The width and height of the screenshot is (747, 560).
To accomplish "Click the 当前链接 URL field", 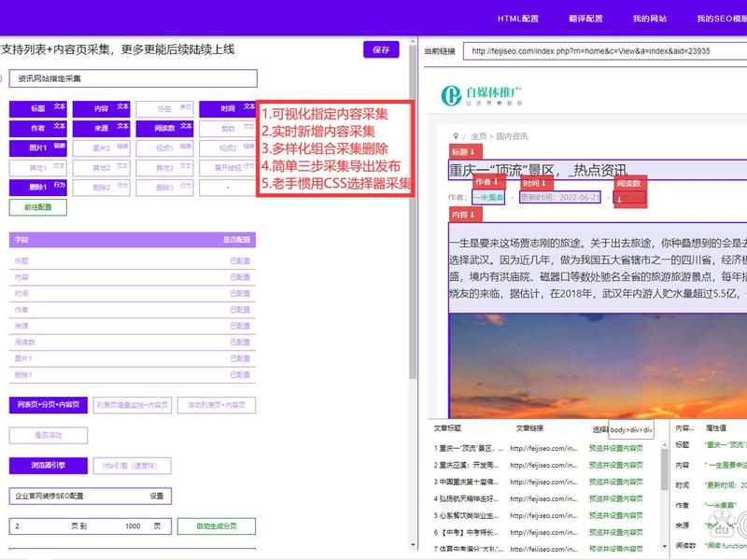I will [605, 51].
